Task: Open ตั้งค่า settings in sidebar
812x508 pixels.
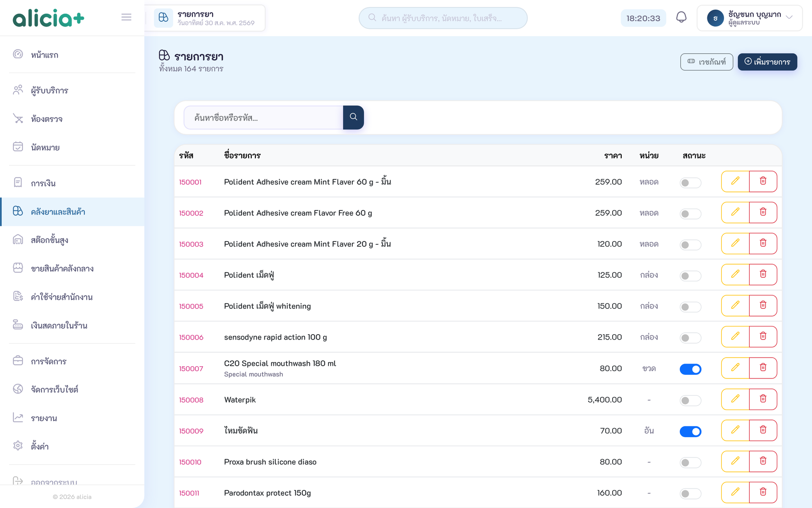Action: [72, 446]
